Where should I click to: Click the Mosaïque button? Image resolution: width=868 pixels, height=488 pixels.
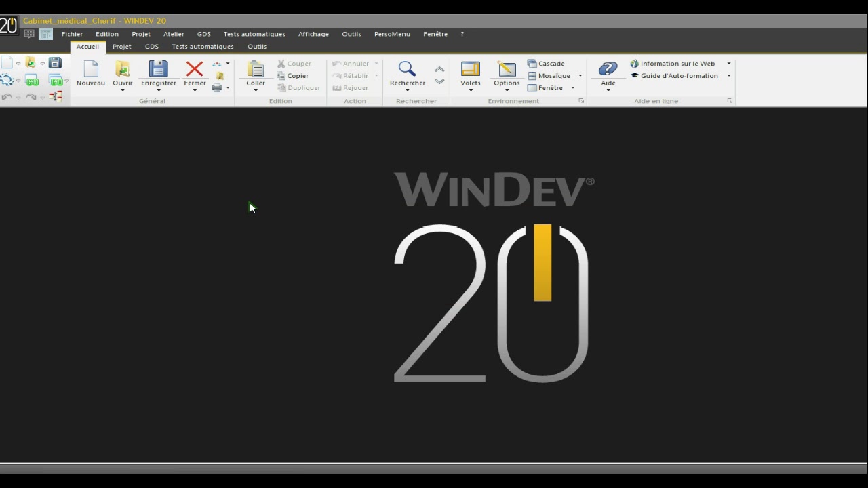549,76
